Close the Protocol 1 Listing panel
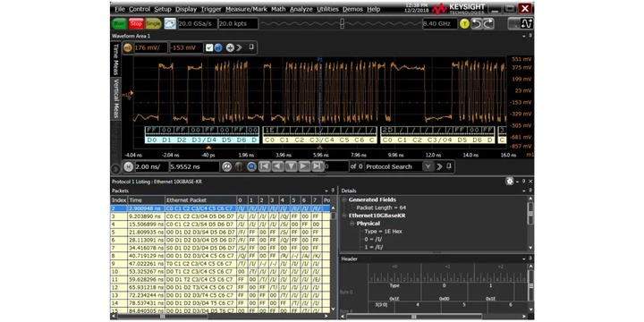644x322 pixels. click(x=530, y=181)
